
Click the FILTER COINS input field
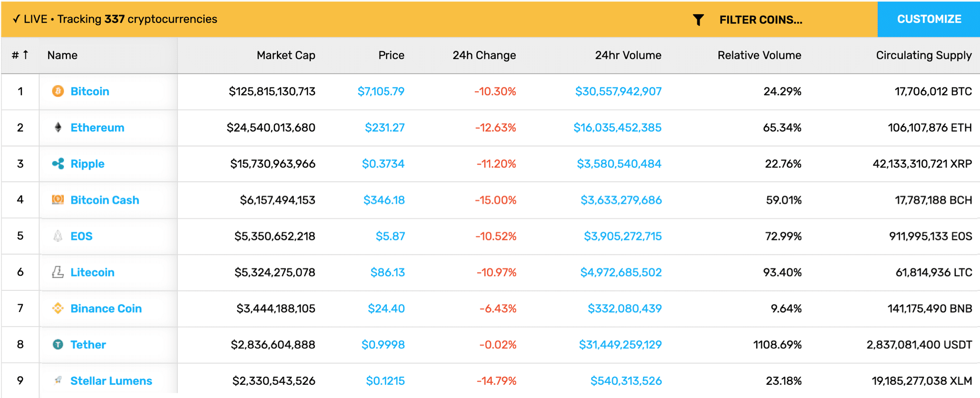pyautogui.click(x=761, y=20)
